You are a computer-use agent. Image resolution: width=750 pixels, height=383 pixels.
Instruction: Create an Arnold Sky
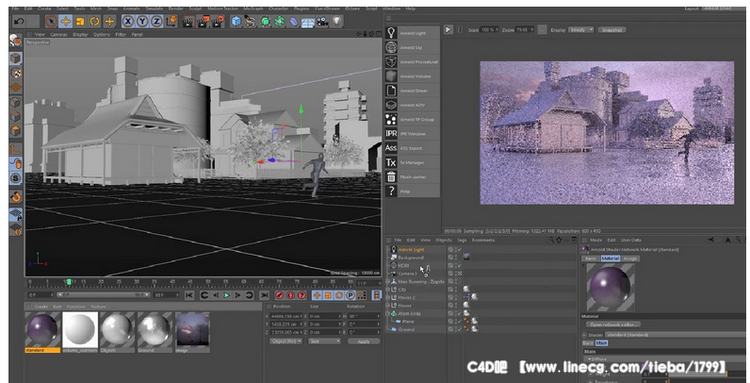pos(412,47)
